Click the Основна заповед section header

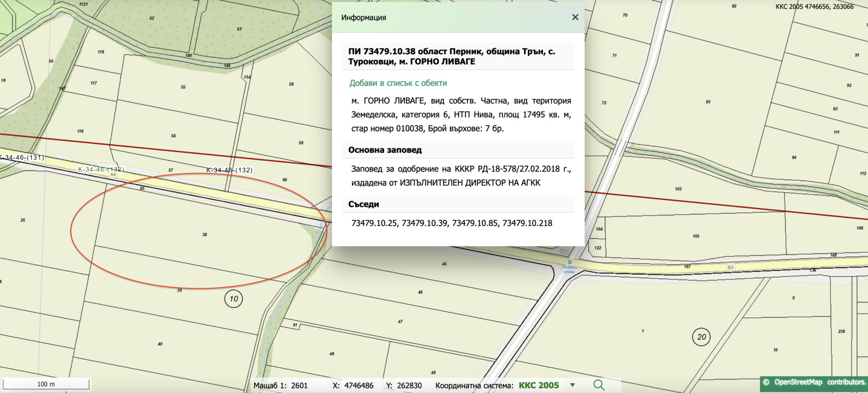pyautogui.click(x=385, y=150)
